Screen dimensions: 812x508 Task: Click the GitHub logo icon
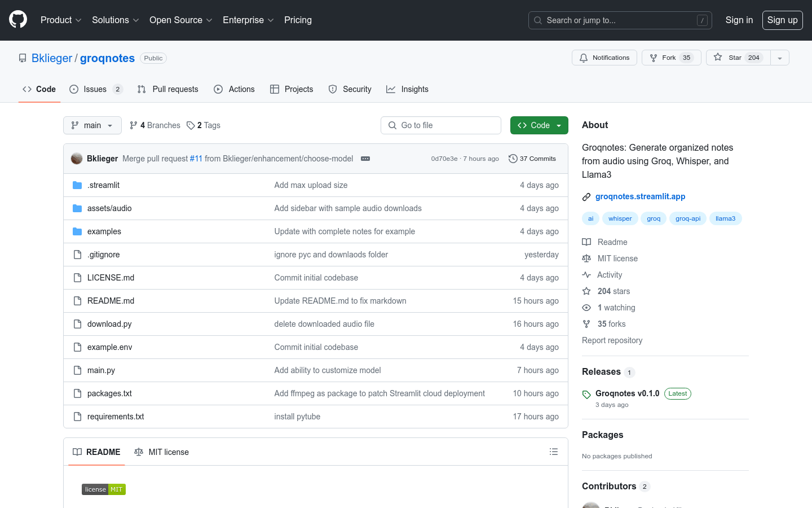[x=18, y=20]
